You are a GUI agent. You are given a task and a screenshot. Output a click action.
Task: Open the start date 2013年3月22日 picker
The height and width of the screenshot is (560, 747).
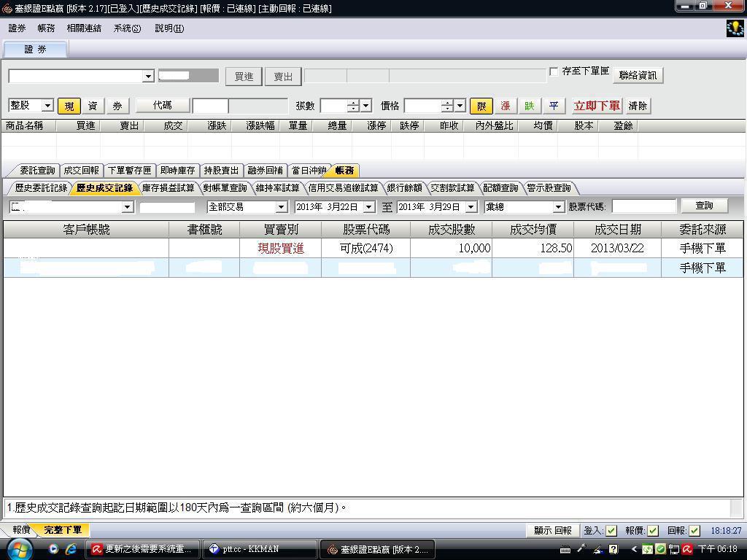pos(368,207)
